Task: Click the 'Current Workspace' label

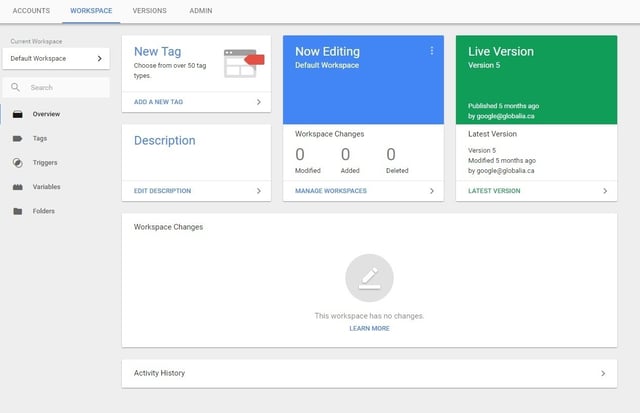Action: (x=36, y=41)
